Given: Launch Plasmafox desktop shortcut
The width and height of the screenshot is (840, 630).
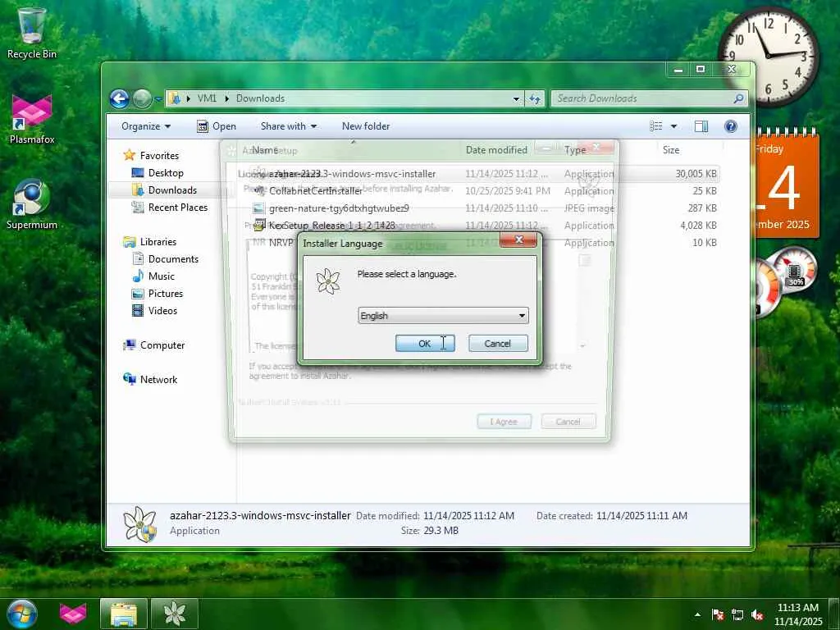Looking at the screenshot, I should 32,120.
